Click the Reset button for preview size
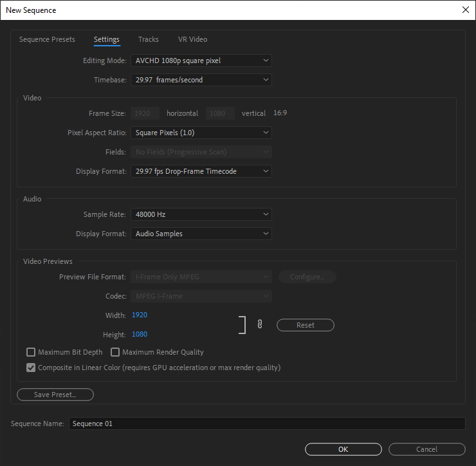476x466 pixels. 306,325
